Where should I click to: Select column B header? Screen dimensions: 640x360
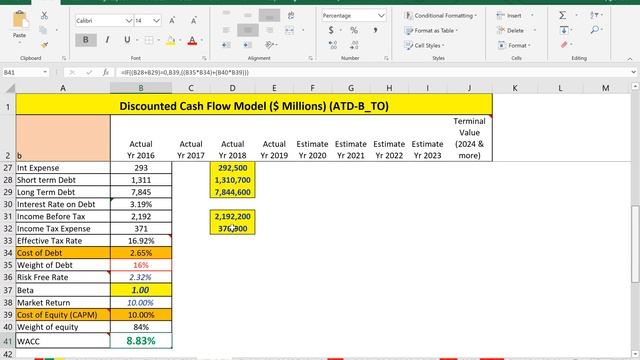141,88
